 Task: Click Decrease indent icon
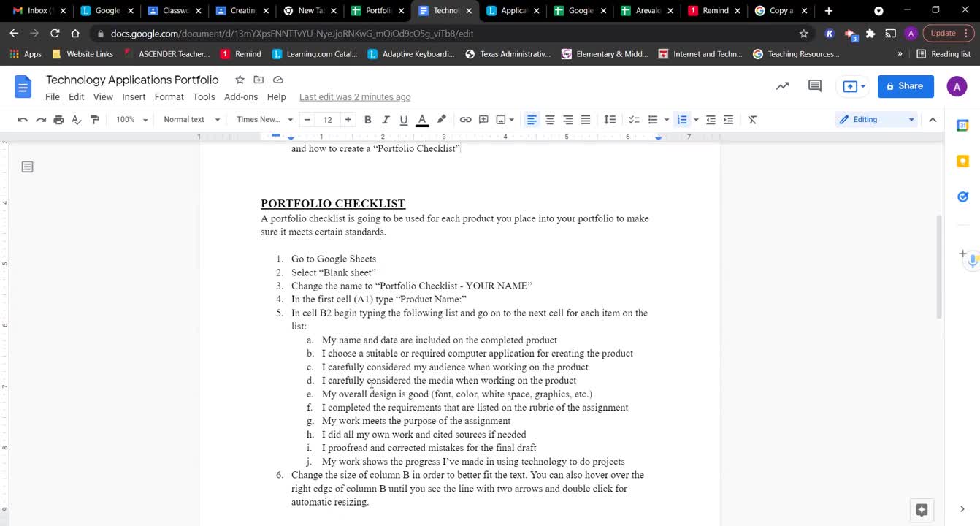click(711, 120)
